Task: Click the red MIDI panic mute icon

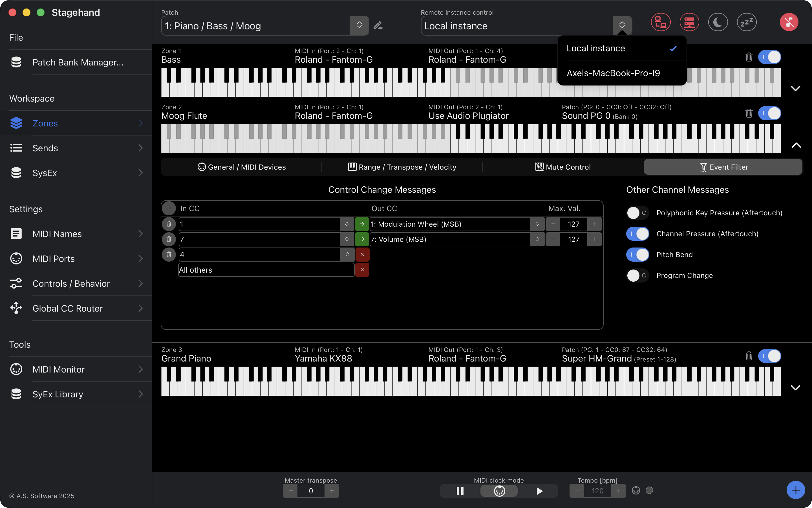Action: pyautogui.click(x=789, y=22)
